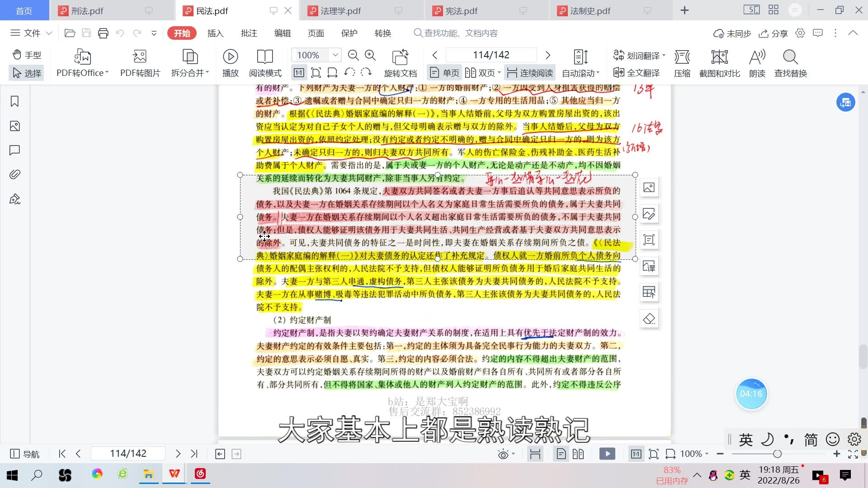
Task: Open the 转换 ribbon tab
Action: (382, 33)
